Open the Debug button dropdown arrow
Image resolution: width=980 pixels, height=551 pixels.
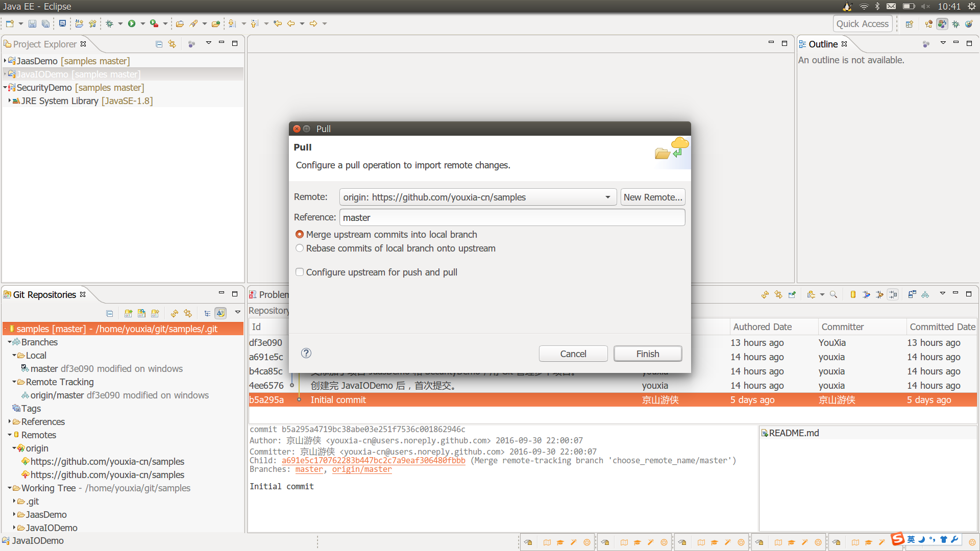(120, 23)
